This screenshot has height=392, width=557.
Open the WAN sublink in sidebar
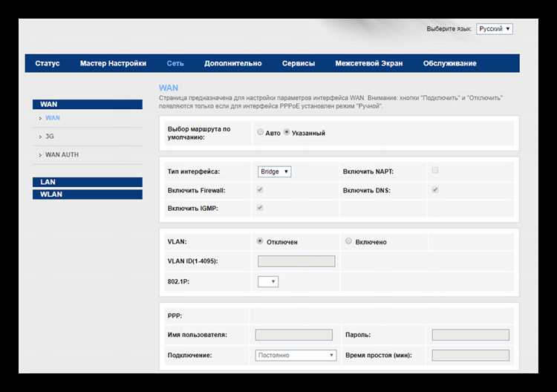[52, 118]
